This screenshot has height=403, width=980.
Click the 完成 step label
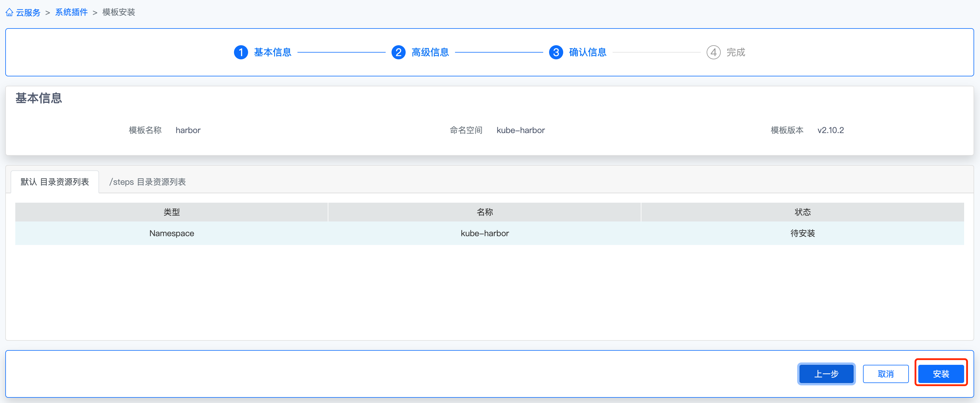736,52
